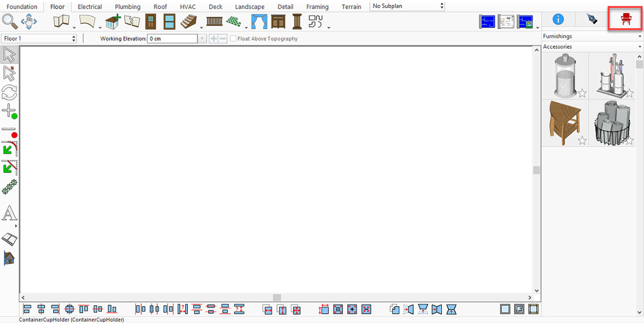Favorite the glass canister with star
The height and width of the screenshot is (325, 644).
(x=582, y=93)
